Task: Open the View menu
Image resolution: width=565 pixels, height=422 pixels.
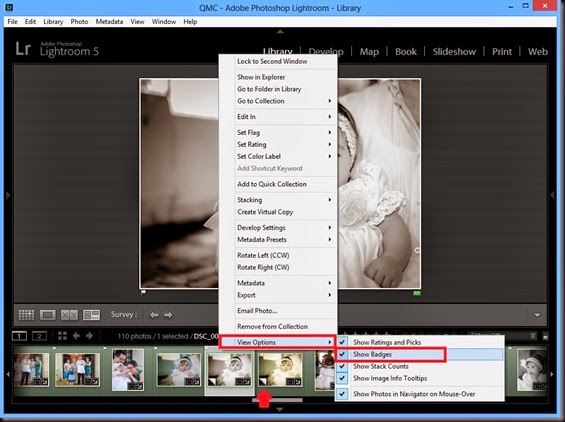Action: [x=137, y=22]
